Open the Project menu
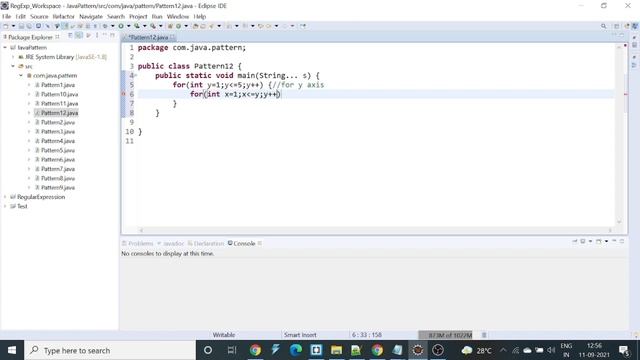 (x=138, y=17)
